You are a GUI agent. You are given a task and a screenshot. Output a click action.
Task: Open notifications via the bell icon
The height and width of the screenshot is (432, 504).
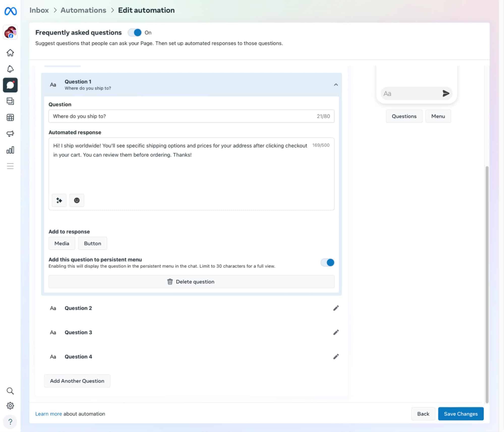point(10,69)
